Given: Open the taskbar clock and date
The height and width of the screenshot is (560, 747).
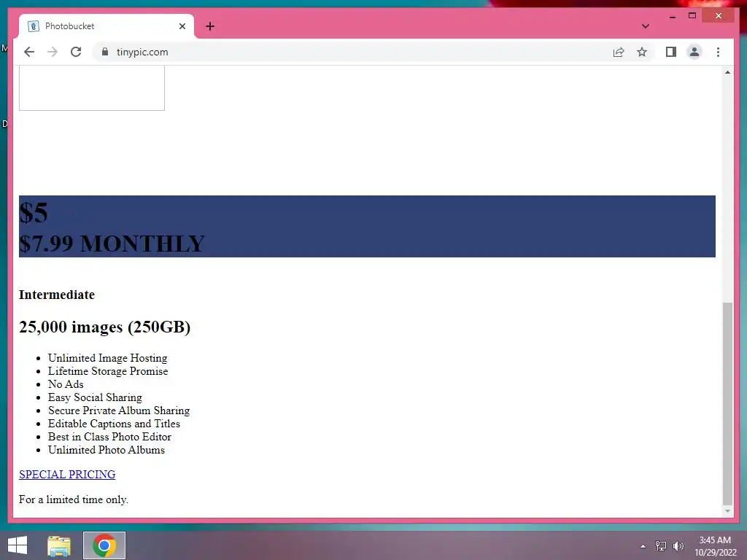Looking at the screenshot, I should tap(715, 546).
